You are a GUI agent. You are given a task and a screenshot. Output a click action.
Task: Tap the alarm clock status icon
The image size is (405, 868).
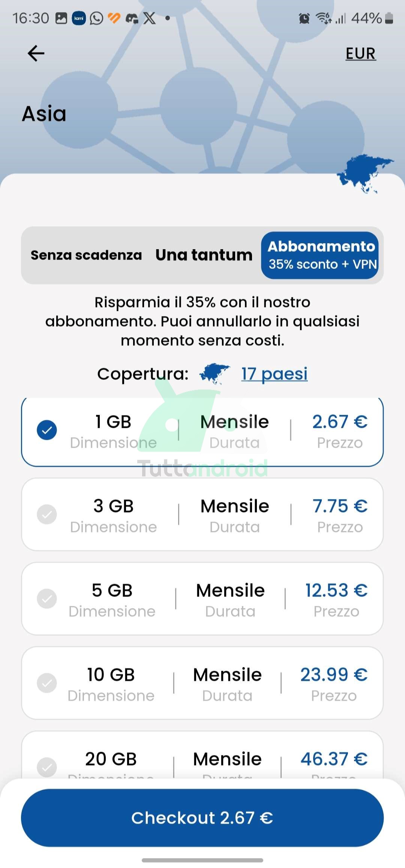(x=304, y=18)
